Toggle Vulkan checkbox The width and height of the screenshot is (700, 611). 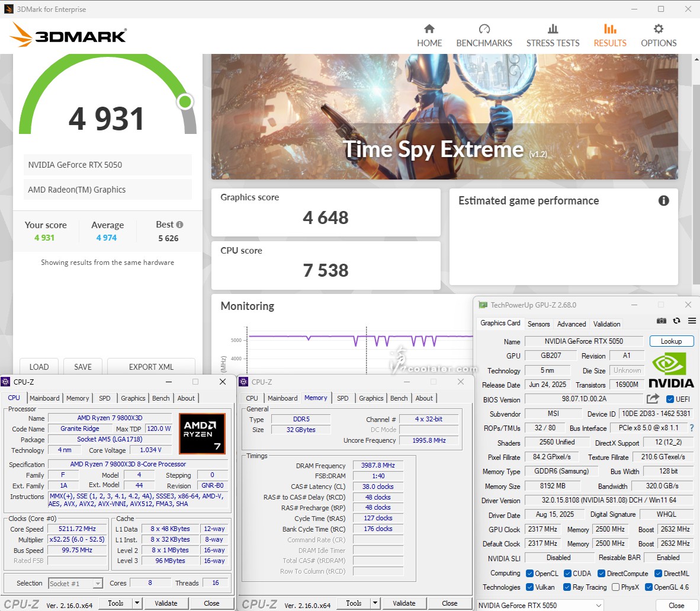(529, 587)
